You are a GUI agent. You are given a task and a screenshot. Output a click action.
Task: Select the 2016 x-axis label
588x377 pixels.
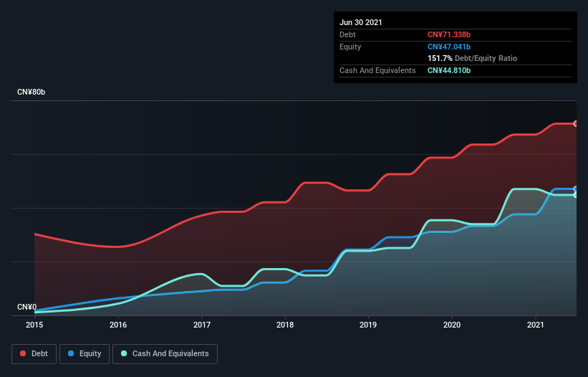(118, 325)
